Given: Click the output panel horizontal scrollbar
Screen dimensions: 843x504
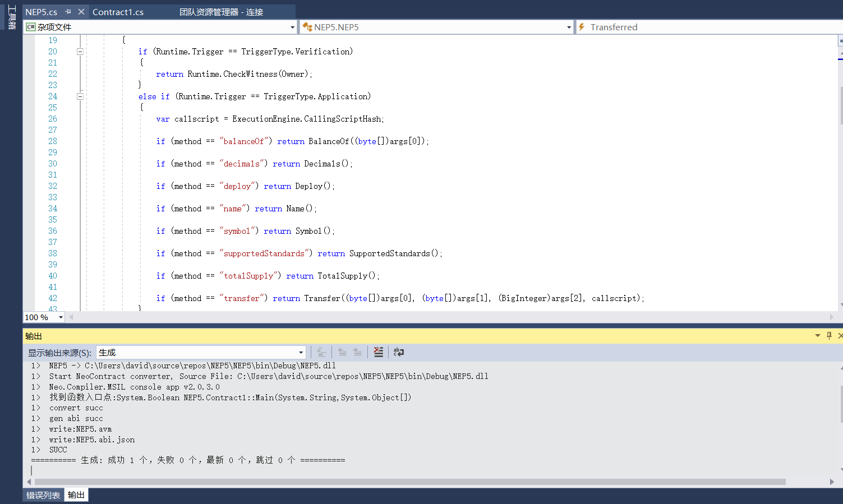Looking at the screenshot, I should point(410,482).
